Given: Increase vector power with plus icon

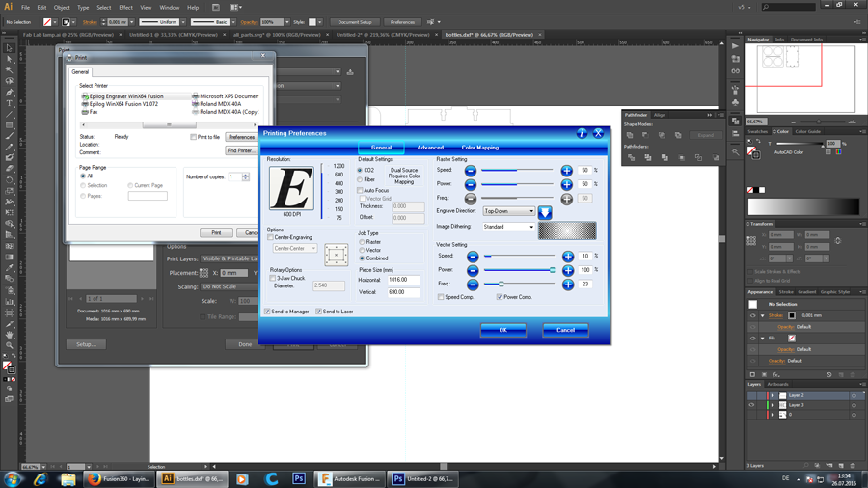Looking at the screenshot, I should [568, 270].
